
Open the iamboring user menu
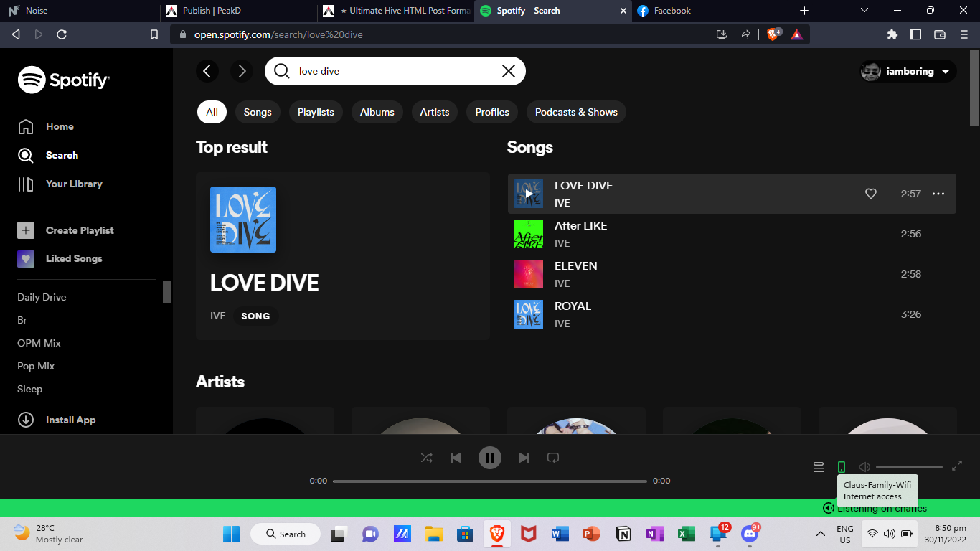(908, 71)
